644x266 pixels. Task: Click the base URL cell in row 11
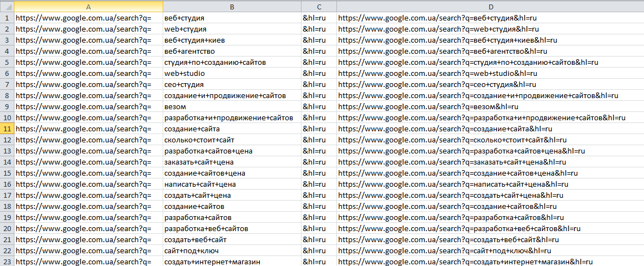[88, 129]
